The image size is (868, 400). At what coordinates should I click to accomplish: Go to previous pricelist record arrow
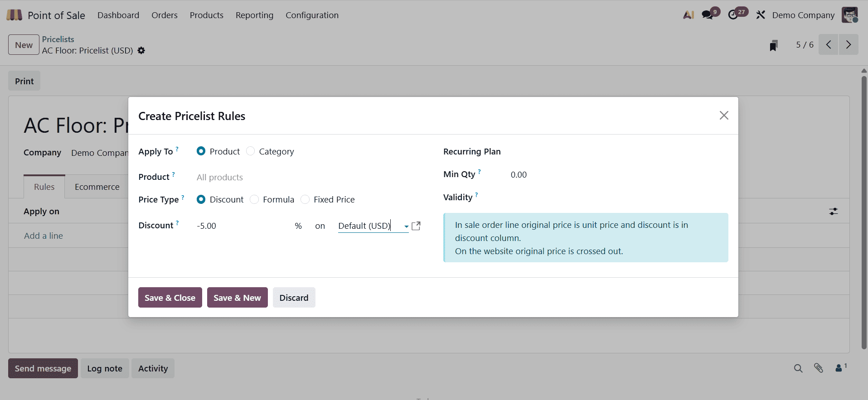[x=829, y=44]
